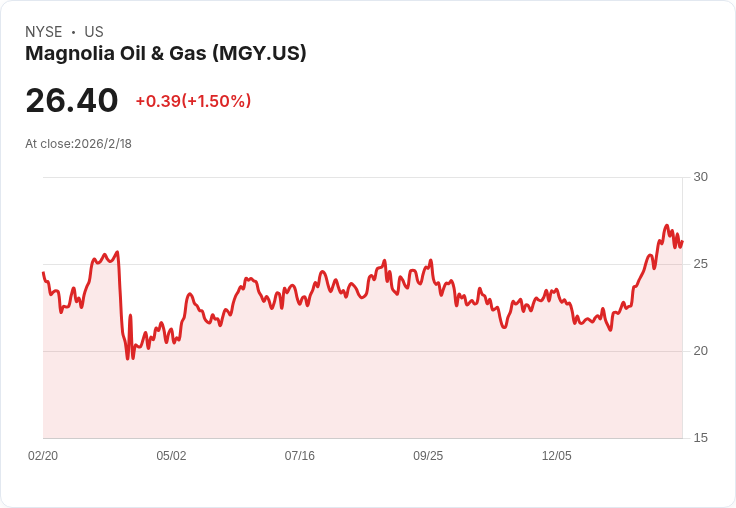
Task: Click the highest peak of the price line
Action: 667,226
